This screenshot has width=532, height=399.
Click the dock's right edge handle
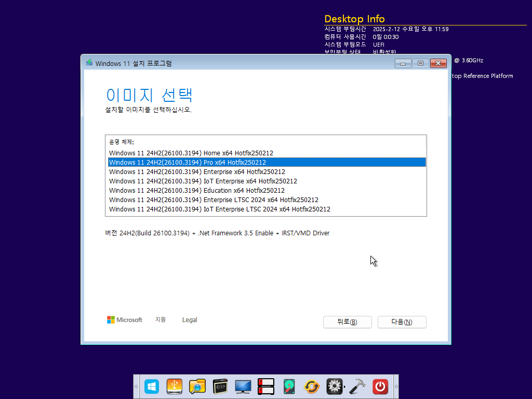(x=396, y=387)
